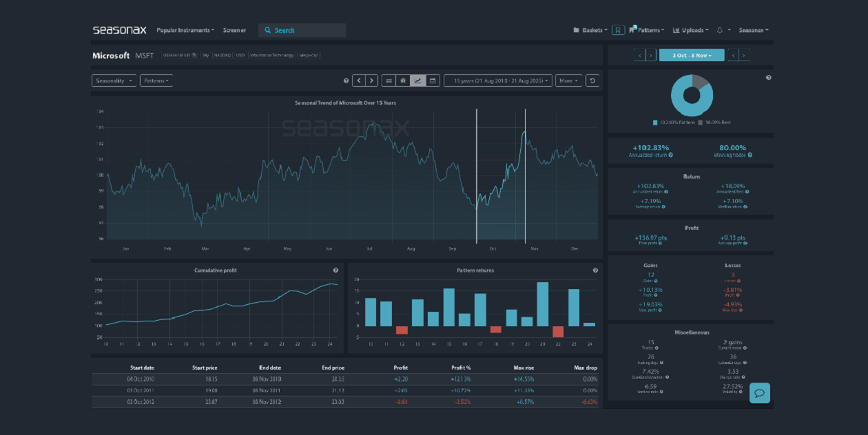868x435 pixels.
Task: Open the chat support bubble
Action: click(759, 393)
